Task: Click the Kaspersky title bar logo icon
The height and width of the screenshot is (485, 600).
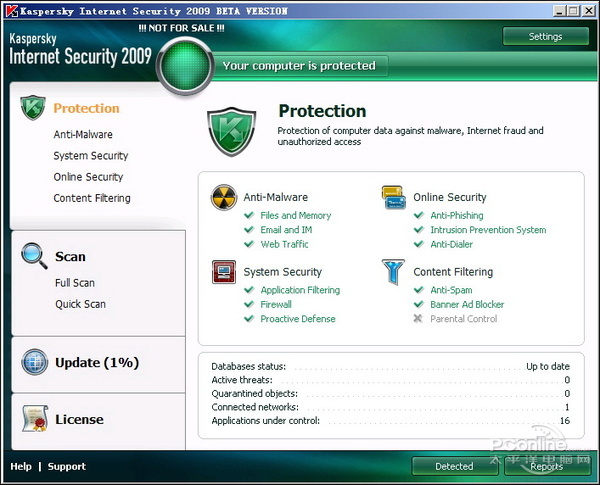Action: coord(11,11)
